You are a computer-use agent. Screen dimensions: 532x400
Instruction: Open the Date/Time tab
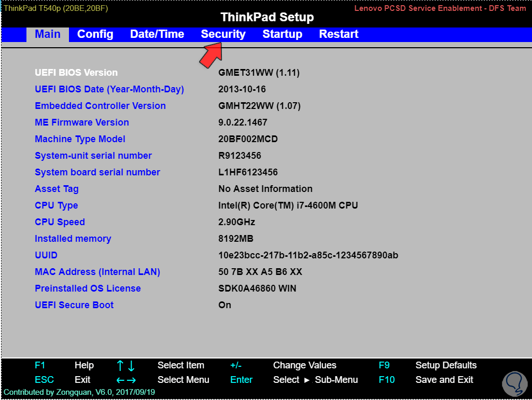point(157,34)
